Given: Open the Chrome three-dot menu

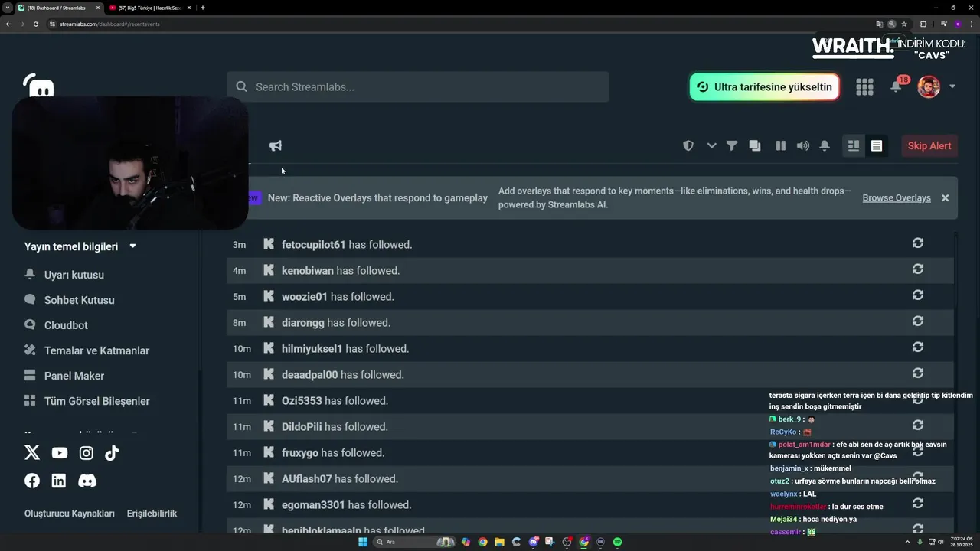Looking at the screenshot, I should click(x=971, y=24).
